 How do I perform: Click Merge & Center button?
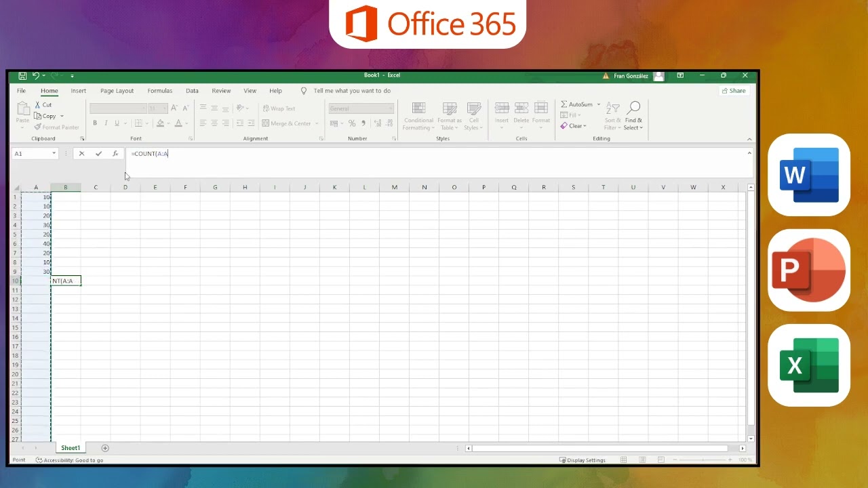tap(286, 123)
